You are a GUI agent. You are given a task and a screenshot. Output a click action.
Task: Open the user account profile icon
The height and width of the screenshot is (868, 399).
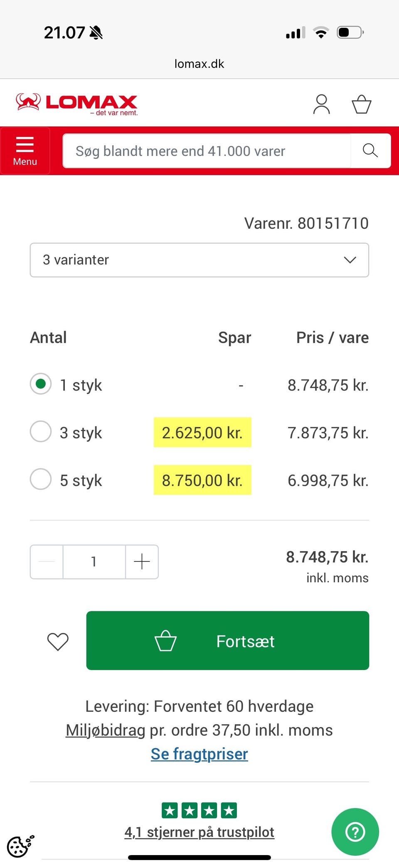click(x=321, y=104)
